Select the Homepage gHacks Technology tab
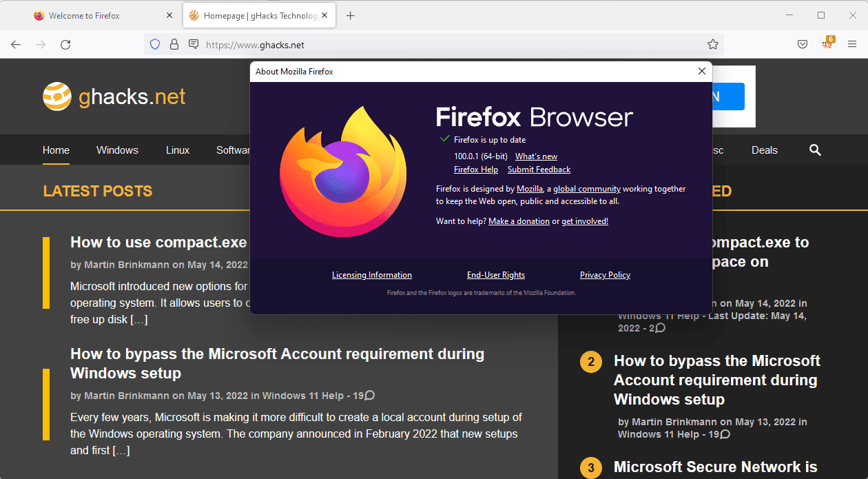The image size is (868, 479). (259, 16)
